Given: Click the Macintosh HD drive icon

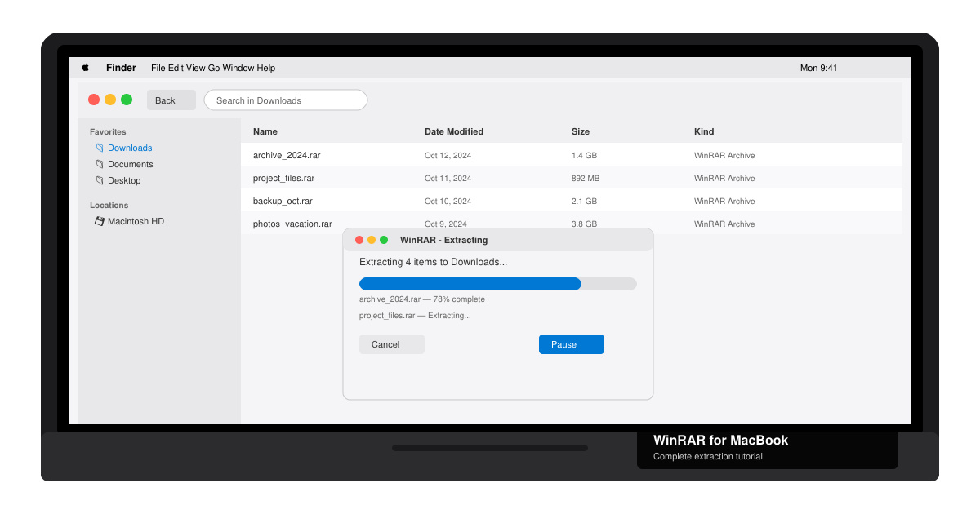Looking at the screenshot, I should click(x=100, y=221).
